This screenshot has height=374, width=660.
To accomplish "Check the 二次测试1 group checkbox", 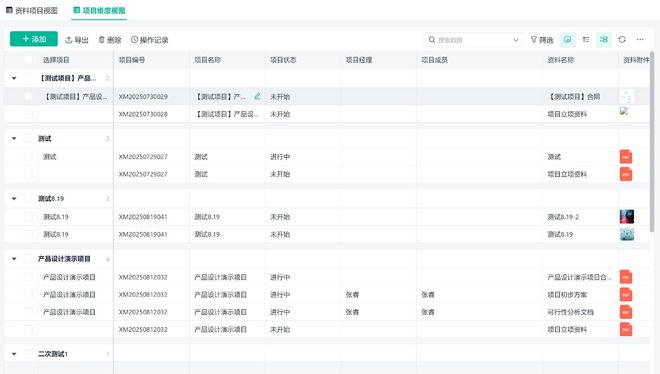I will click(x=28, y=354).
